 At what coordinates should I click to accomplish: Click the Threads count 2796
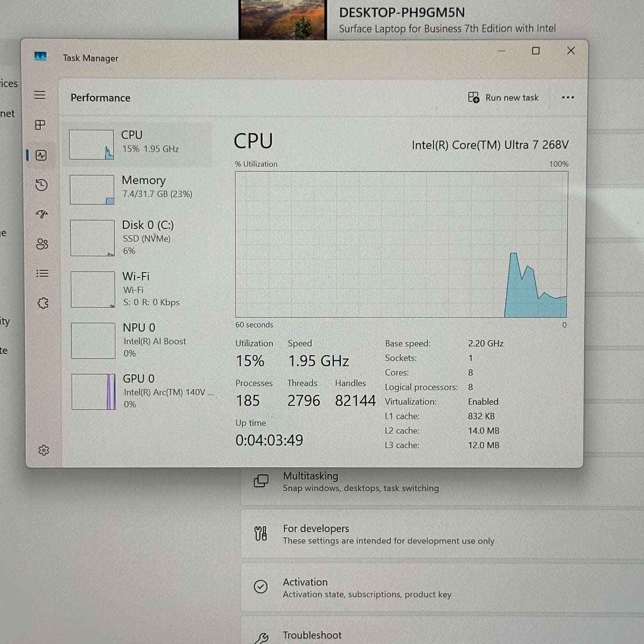coord(304,401)
